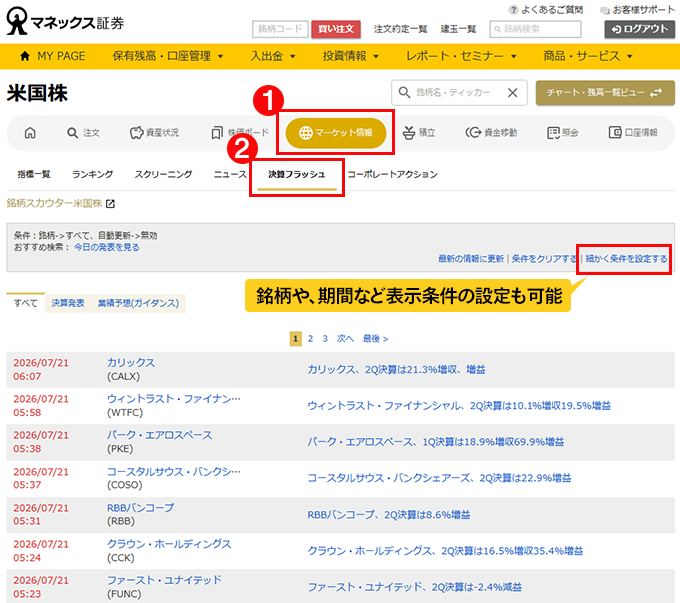Screen dimensions: 680x603
Task: Open クラウン・ホールディングス 2Q決算 headline
Action: (x=445, y=551)
